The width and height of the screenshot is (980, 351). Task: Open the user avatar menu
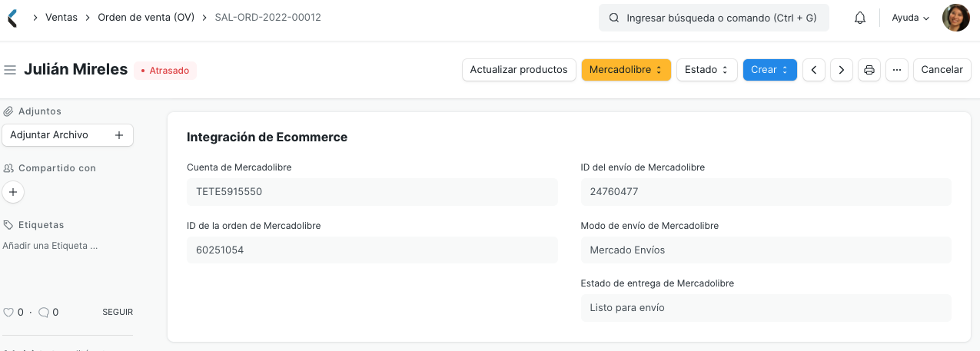click(x=956, y=18)
